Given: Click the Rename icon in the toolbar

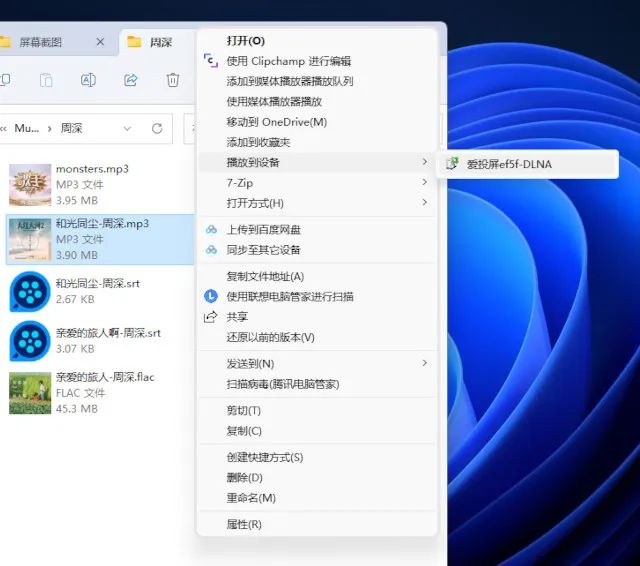Looking at the screenshot, I should 88,80.
